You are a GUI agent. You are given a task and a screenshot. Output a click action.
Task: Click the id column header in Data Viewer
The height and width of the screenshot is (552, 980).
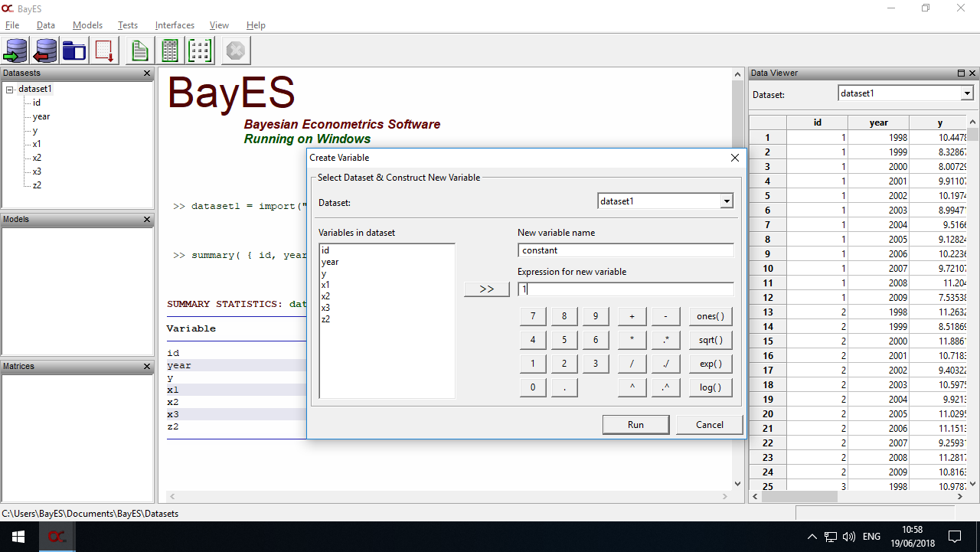tap(817, 122)
